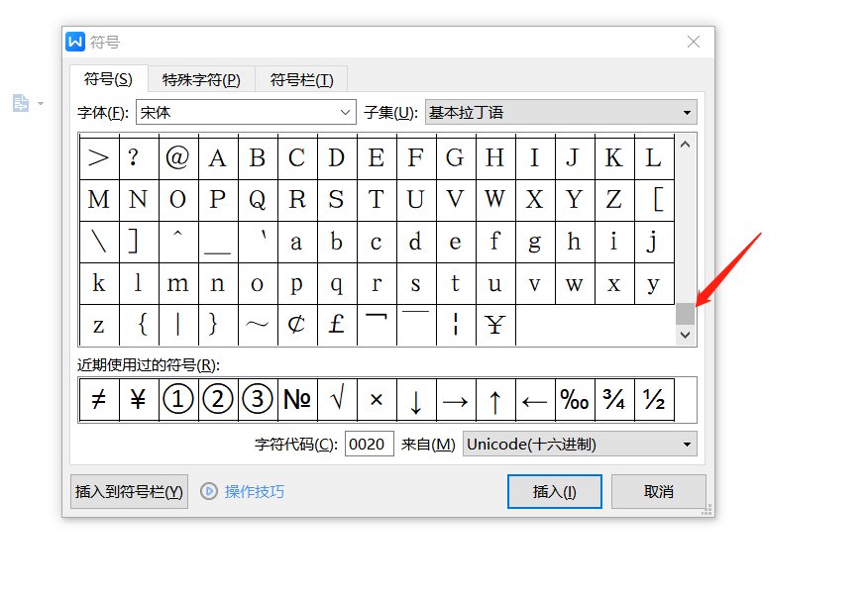
Task: Select the ¢ cent symbol
Action: tap(297, 325)
